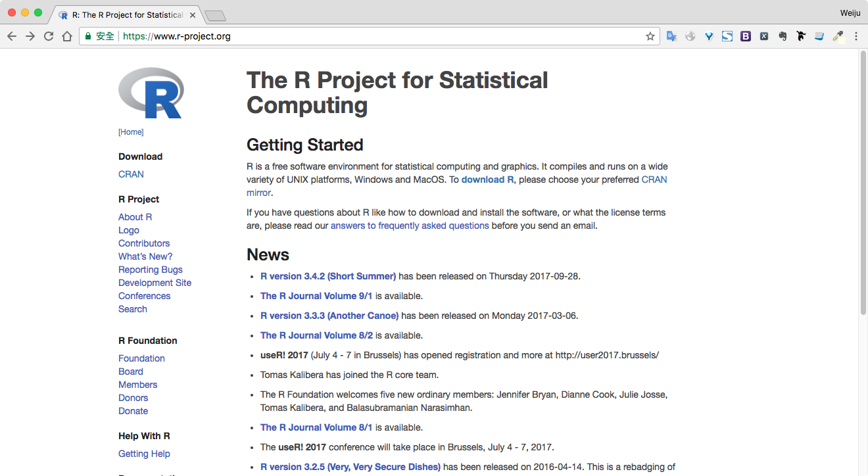Image resolution: width=868 pixels, height=476 pixels.
Task: Reload the current page
Action: pyautogui.click(x=49, y=36)
